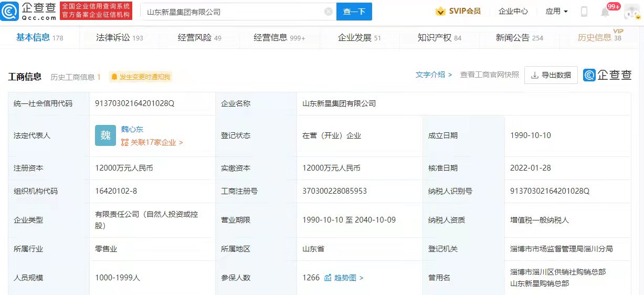Viewport: 644px width, 295px height.
Task: Switch to 法律诉讼 tab
Action: click(x=120, y=38)
